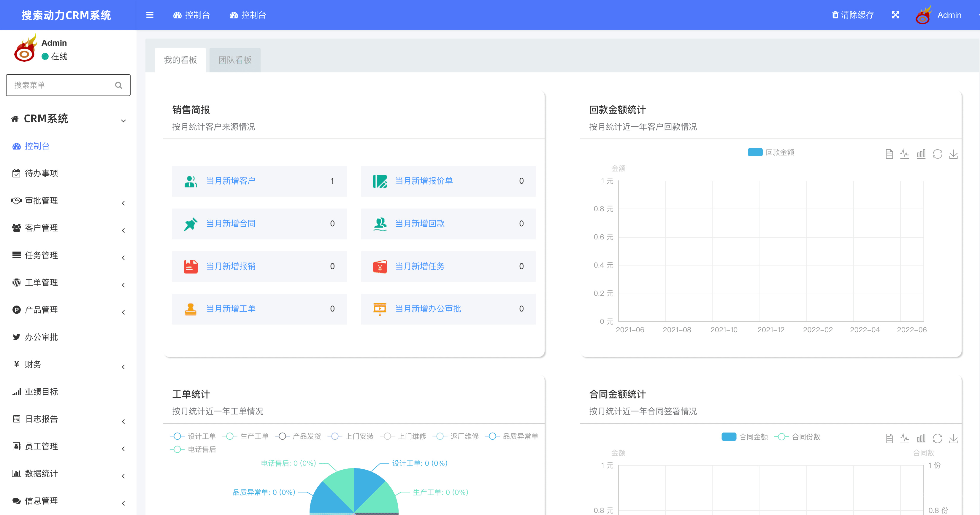Viewport: 980px width, 515px height.
Task: Click the search magnifier icon in menu search
Action: pos(118,85)
